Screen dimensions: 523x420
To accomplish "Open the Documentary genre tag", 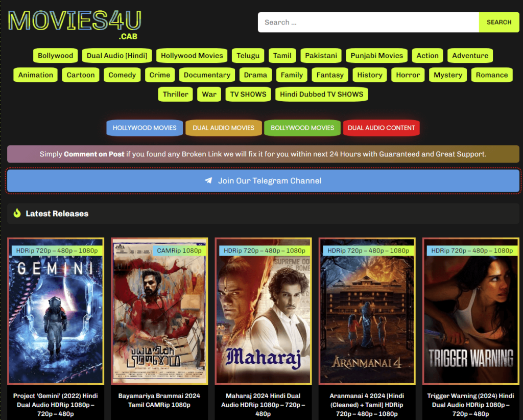I will [207, 75].
